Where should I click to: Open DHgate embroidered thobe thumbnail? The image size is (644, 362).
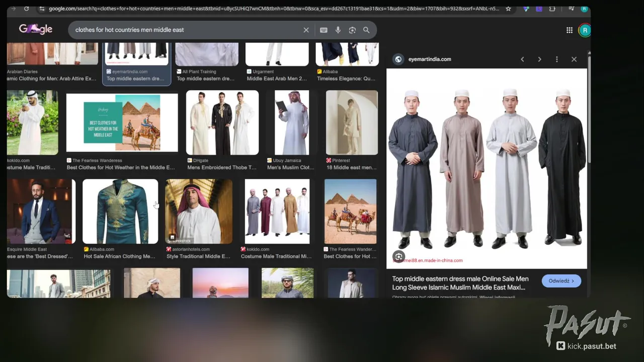pyautogui.click(x=222, y=122)
